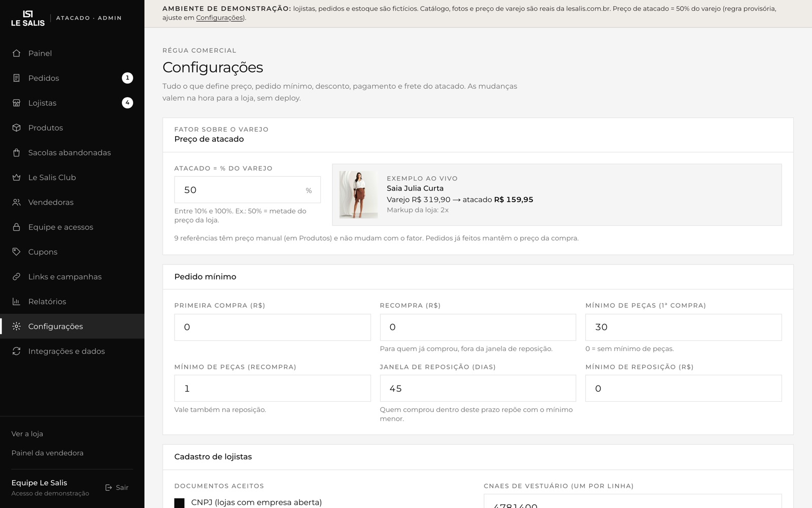Click the Painel home icon
The width and height of the screenshot is (812, 508).
click(16, 53)
